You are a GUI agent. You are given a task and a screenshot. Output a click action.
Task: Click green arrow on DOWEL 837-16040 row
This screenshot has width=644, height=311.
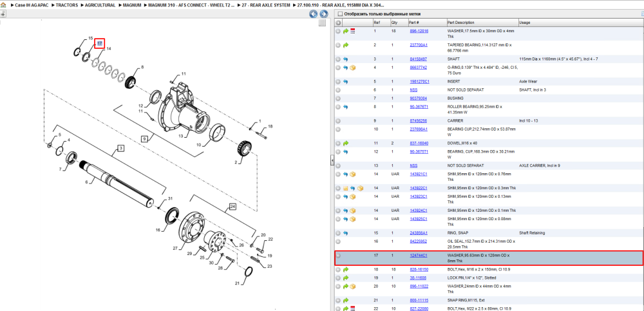point(346,144)
